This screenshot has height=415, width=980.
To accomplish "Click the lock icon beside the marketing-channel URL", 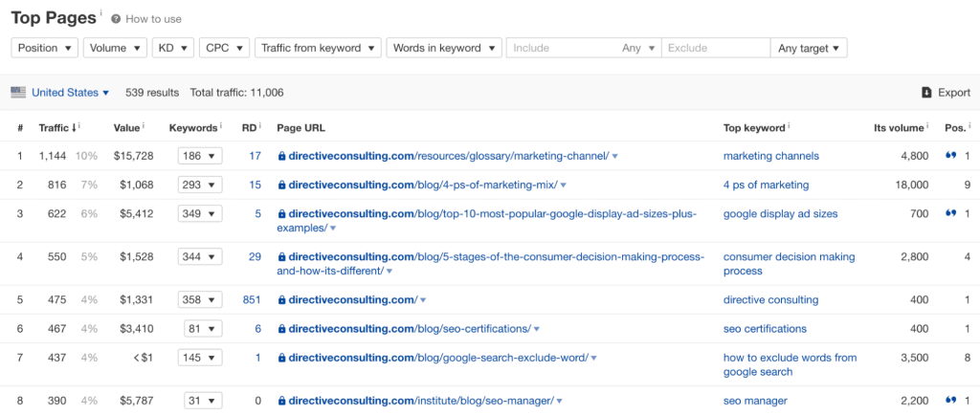I will (282, 156).
